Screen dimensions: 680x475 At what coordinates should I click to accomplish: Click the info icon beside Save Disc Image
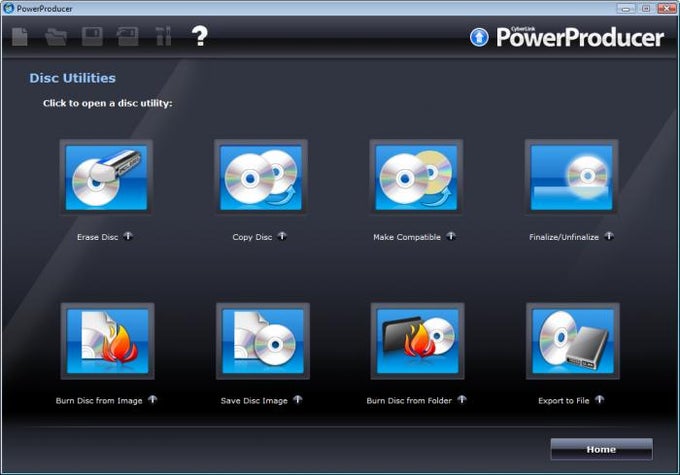tap(298, 400)
